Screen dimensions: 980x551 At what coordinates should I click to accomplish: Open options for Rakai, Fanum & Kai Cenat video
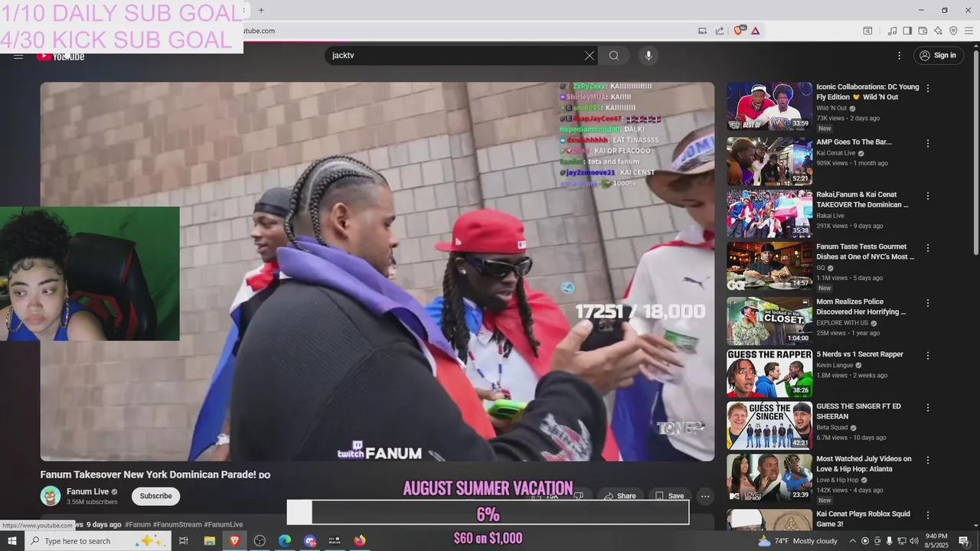(x=928, y=196)
